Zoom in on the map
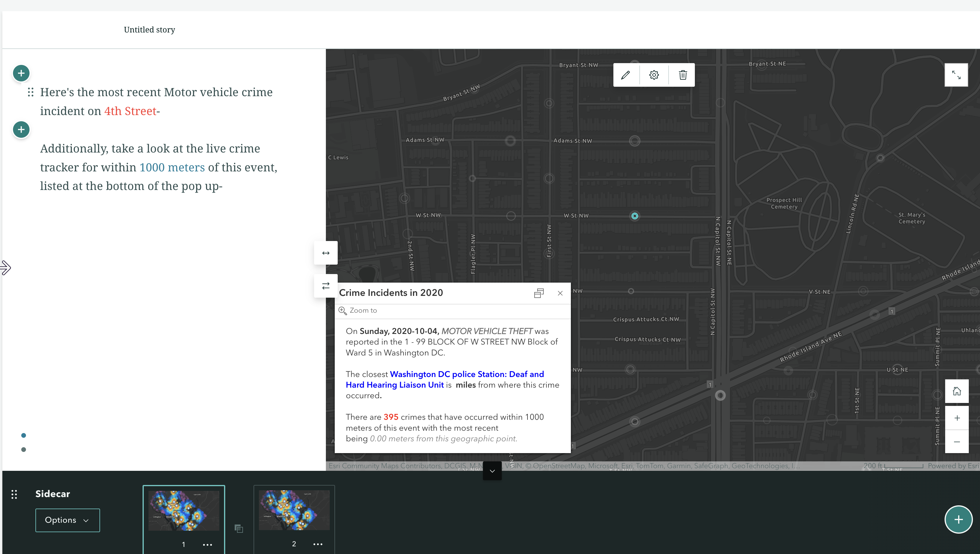This screenshot has width=980, height=554. click(x=957, y=418)
